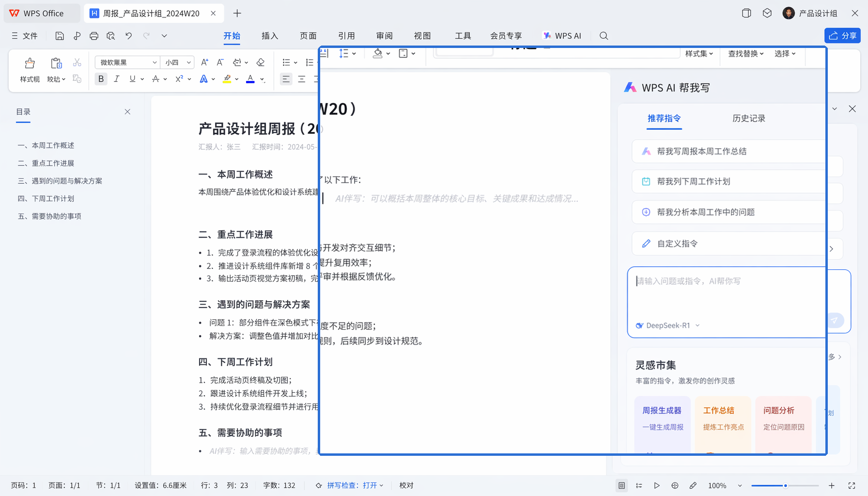Click the Cut scissors icon
868x496 pixels.
(77, 62)
